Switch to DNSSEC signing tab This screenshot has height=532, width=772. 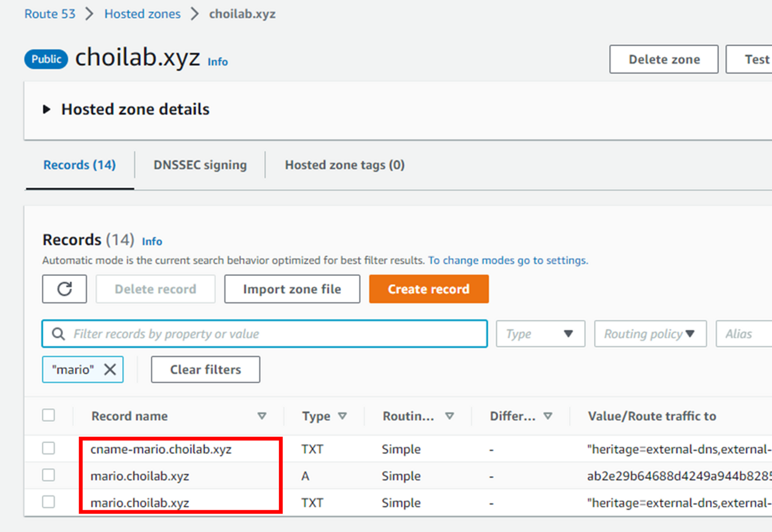tap(200, 165)
